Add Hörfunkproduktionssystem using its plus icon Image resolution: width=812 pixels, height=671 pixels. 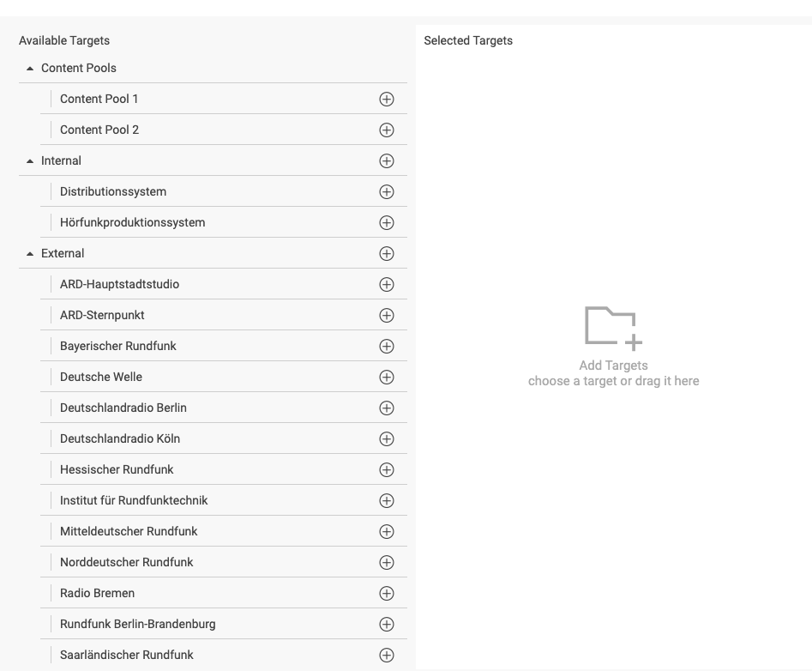point(387,222)
